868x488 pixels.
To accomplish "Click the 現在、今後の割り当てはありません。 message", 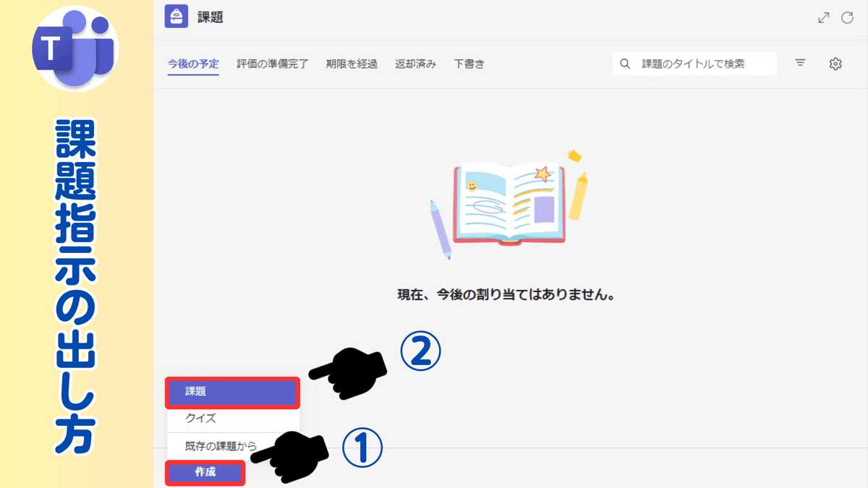I will point(506,295).
